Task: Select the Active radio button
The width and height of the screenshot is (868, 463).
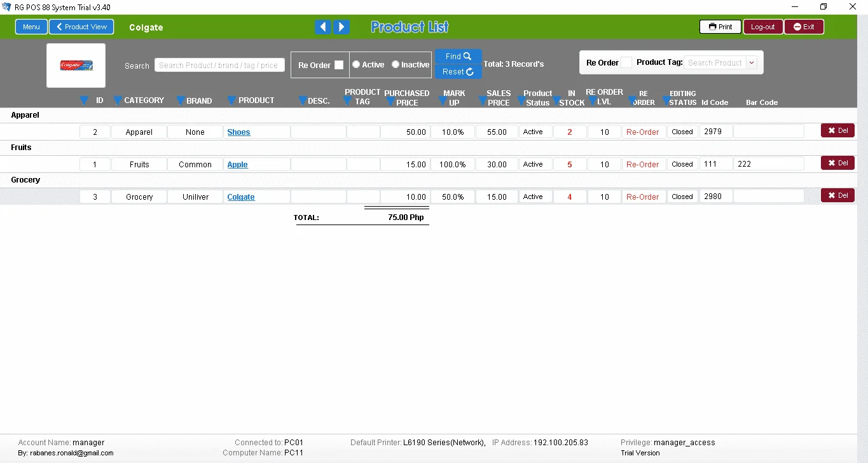Action: (x=356, y=64)
